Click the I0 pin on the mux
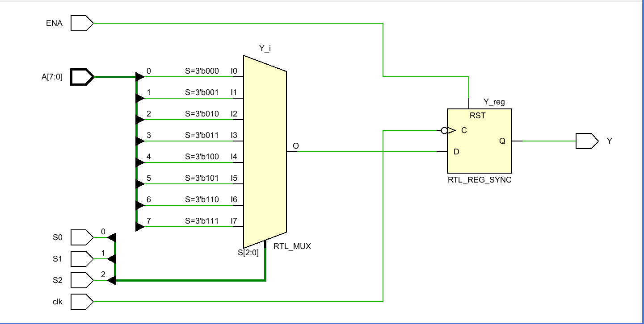Image resolution: width=644 pixels, height=324 pixels. coord(234,71)
